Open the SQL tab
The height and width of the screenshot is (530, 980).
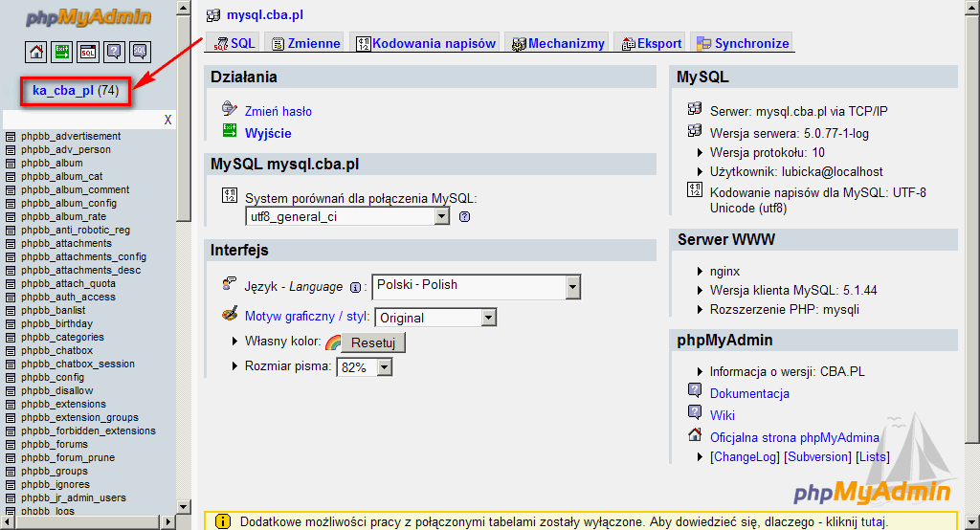tap(234, 43)
